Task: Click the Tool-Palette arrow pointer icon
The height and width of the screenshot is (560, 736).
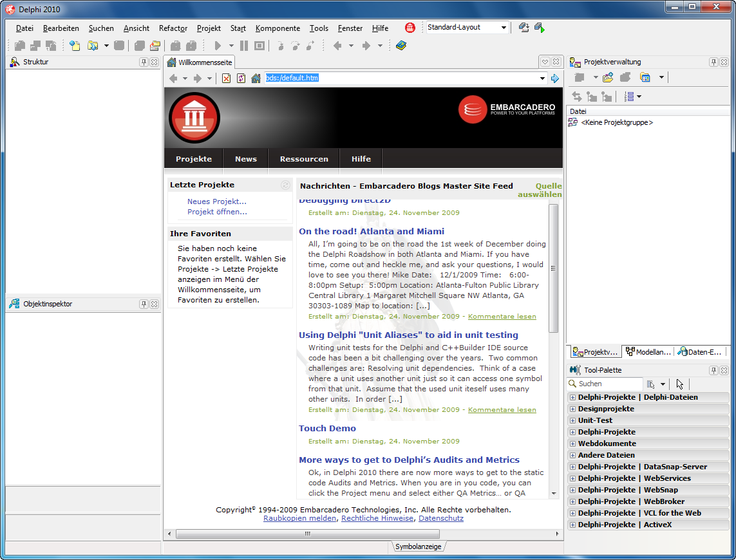Action: click(680, 384)
